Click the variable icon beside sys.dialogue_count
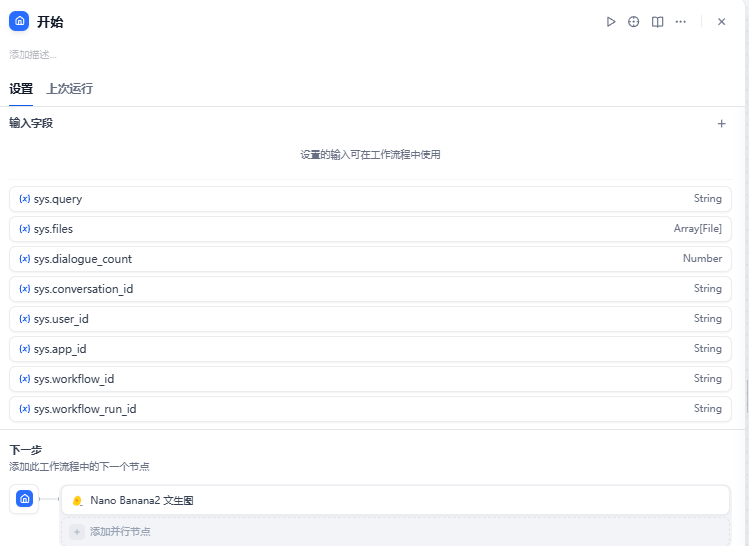The width and height of the screenshot is (749, 546). point(24,259)
